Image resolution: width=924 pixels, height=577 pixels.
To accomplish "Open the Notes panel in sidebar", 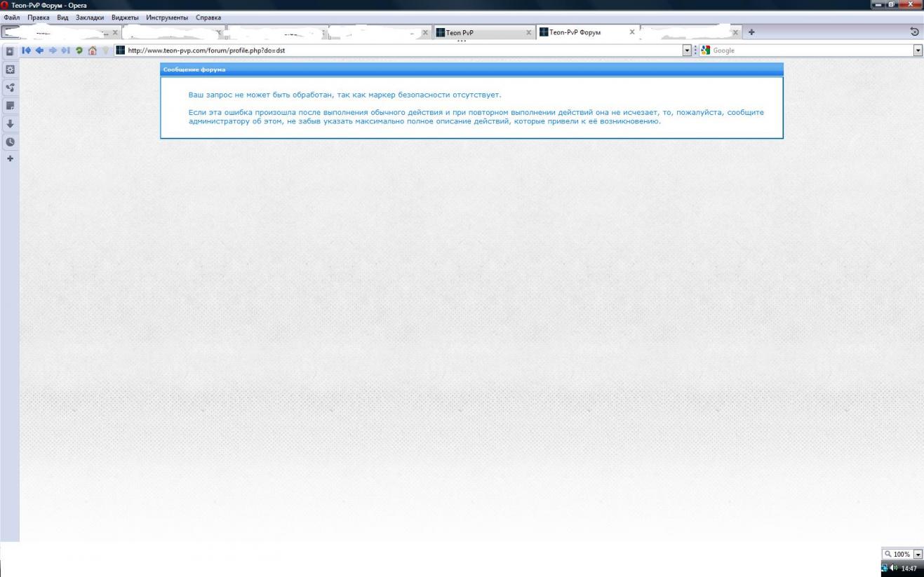I will coord(10,105).
